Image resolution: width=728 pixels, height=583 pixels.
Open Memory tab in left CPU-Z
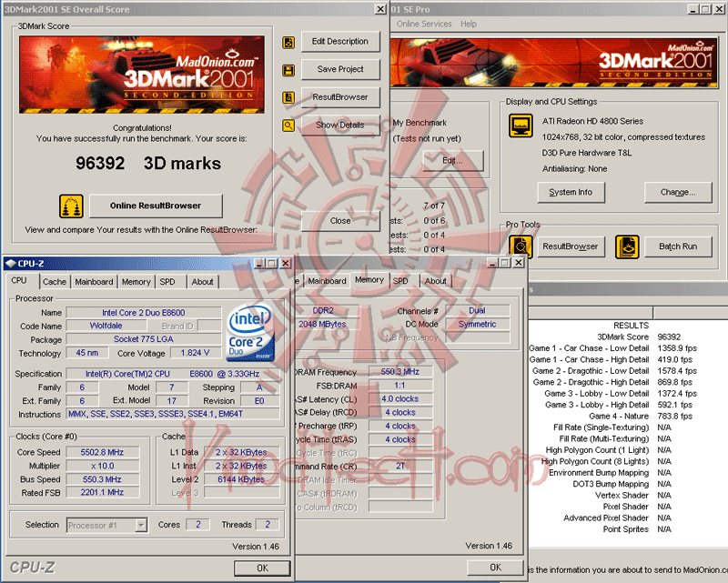(136, 282)
